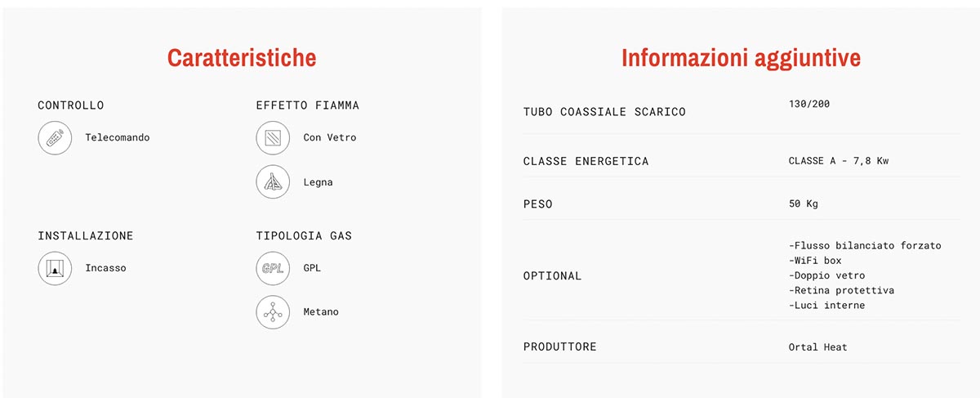Click the GPL gas type icon

point(274,268)
